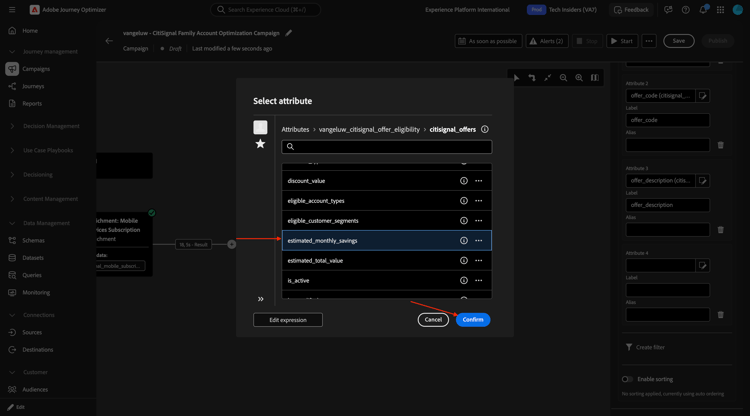Confirm the attribute selection
Viewport: 750px width, 416px height.
click(x=473, y=319)
